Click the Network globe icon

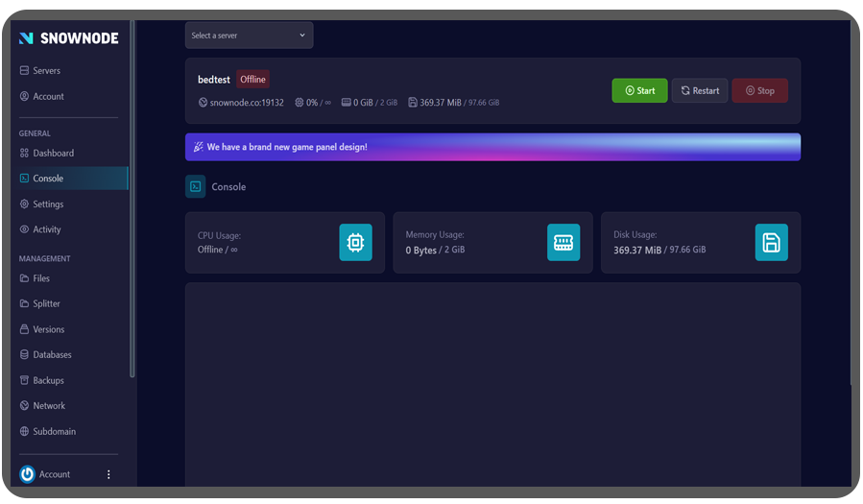24,406
